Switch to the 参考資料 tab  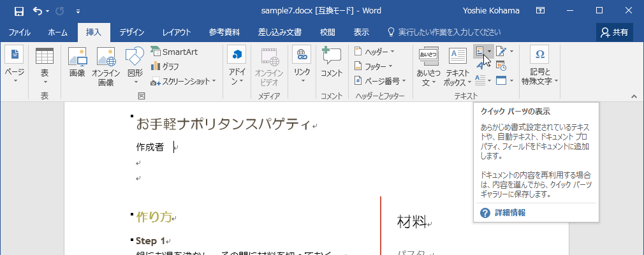pyautogui.click(x=224, y=32)
